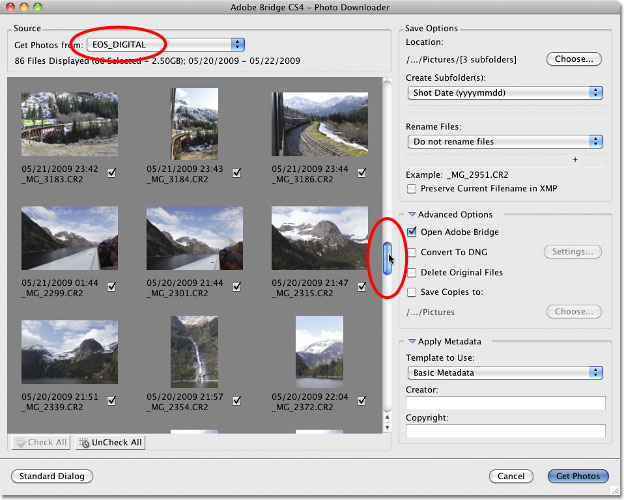Click inside the Copyright text field
Image resolution: width=624 pixels, height=500 pixels.
(x=506, y=431)
